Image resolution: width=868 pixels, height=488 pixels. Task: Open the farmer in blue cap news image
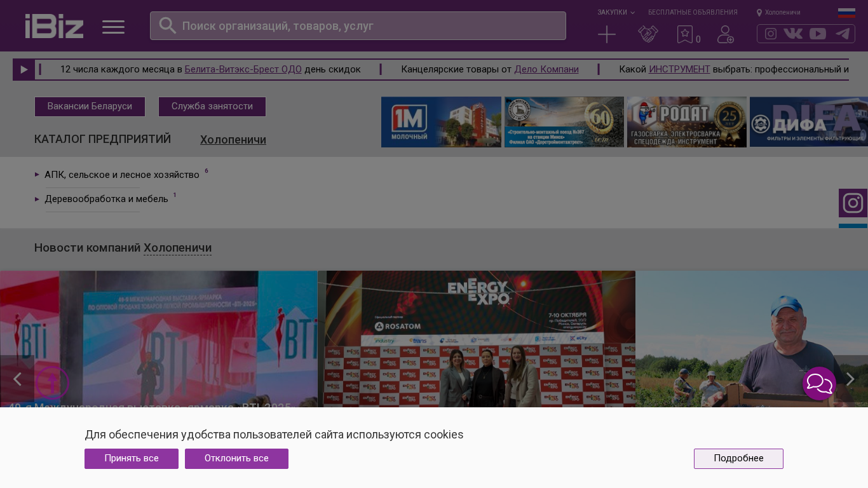752,339
